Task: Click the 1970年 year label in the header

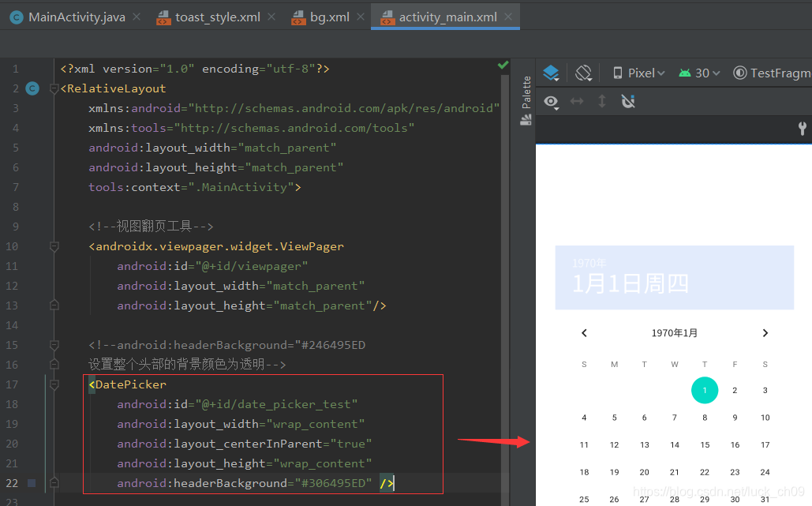Action: click(x=589, y=263)
